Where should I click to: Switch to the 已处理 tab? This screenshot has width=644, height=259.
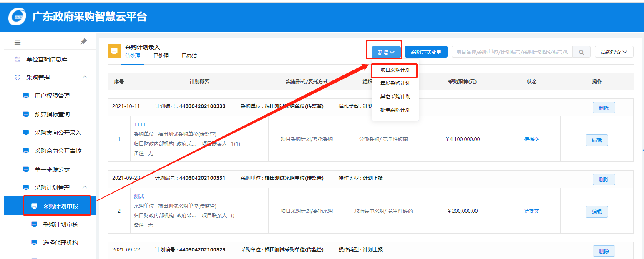(161, 56)
